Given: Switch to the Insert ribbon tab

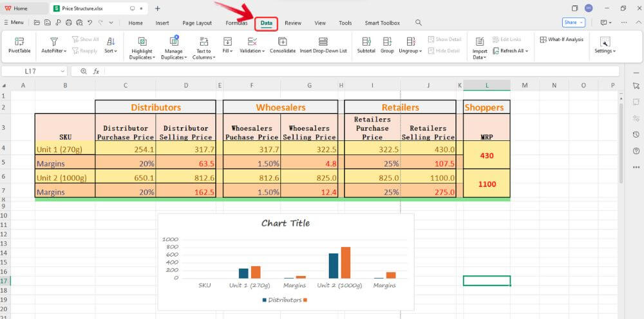Looking at the screenshot, I should click(x=162, y=23).
